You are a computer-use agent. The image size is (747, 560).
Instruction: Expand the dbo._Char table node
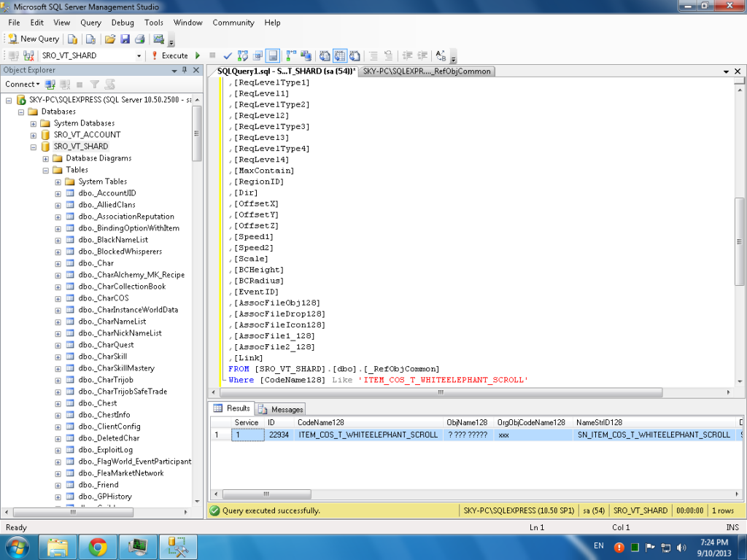click(x=58, y=264)
